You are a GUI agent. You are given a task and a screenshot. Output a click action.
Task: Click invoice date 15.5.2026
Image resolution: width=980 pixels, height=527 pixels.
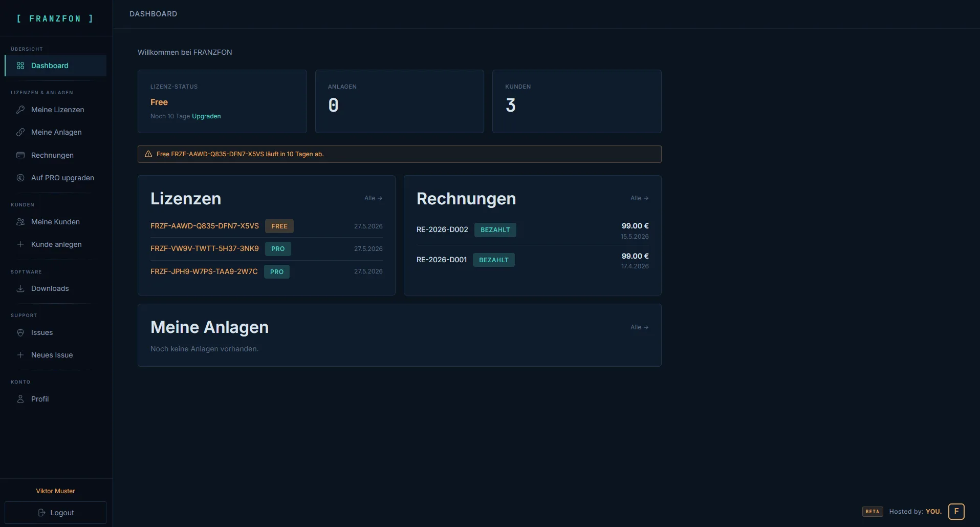coord(635,237)
